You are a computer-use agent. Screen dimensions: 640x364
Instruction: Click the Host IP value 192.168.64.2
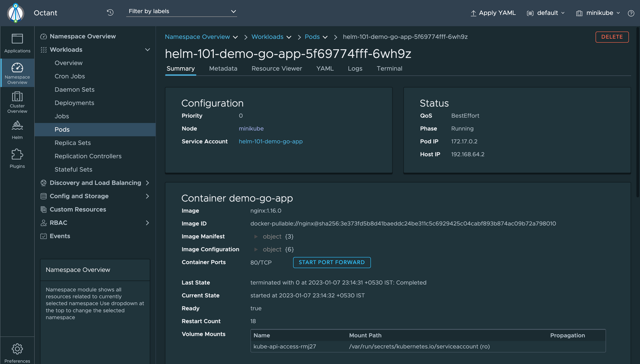(x=468, y=154)
